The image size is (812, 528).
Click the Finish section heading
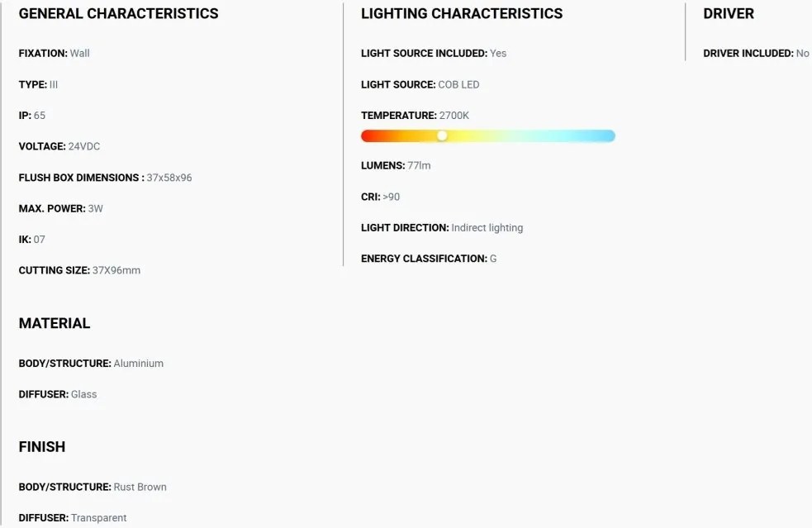[42, 447]
